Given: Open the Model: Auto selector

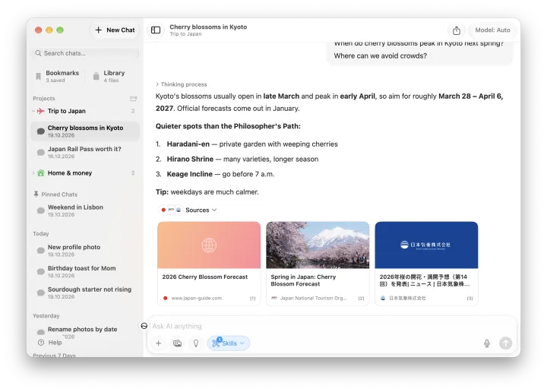Looking at the screenshot, I should tap(492, 30).
